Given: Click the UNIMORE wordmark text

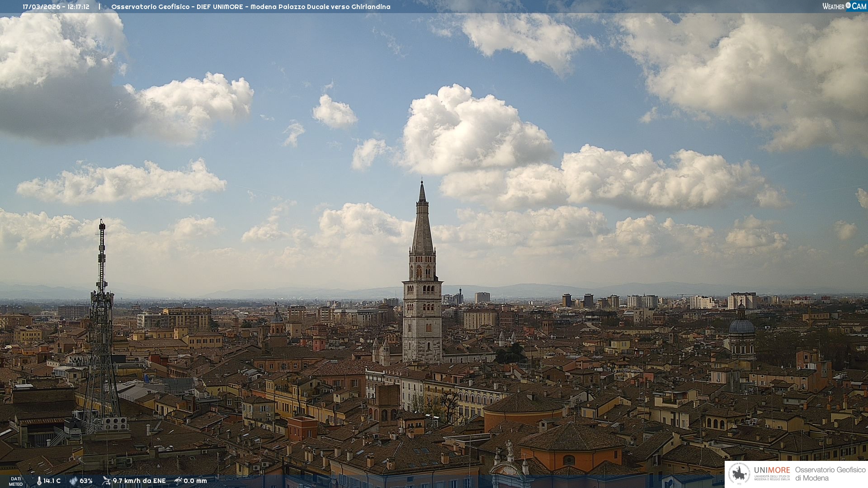Looking at the screenshot, I should 772,470.
